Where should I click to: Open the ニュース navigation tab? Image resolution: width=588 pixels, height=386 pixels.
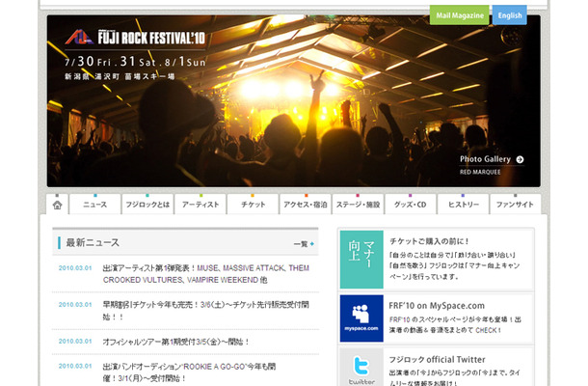(94, 205)
